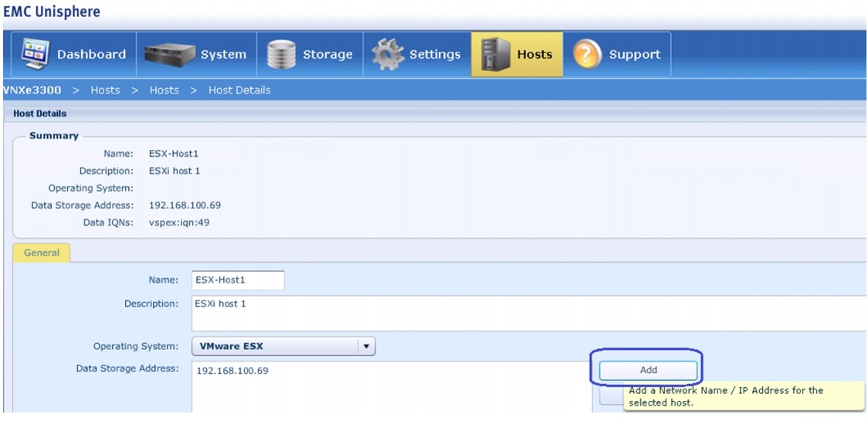This screenshot has width=868, height=438.
Task: Click summary Data Storage Address 192.168.100.69
Action: [x=185, y=205]
